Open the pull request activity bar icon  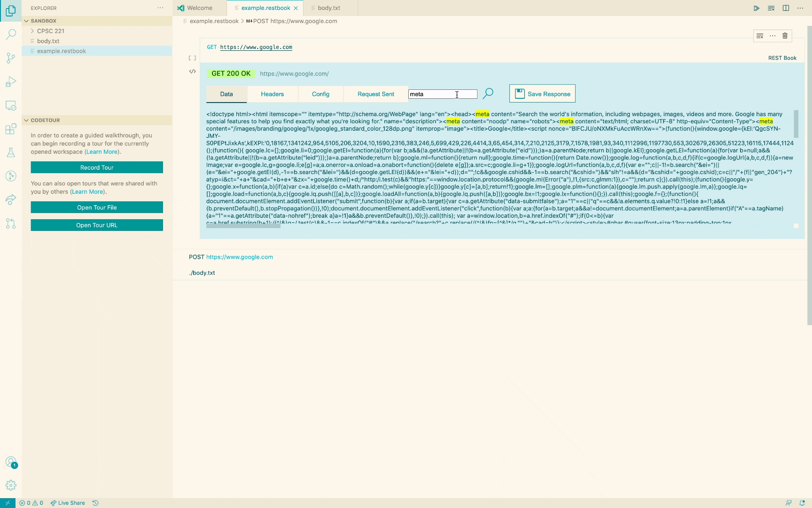point(11,223)
